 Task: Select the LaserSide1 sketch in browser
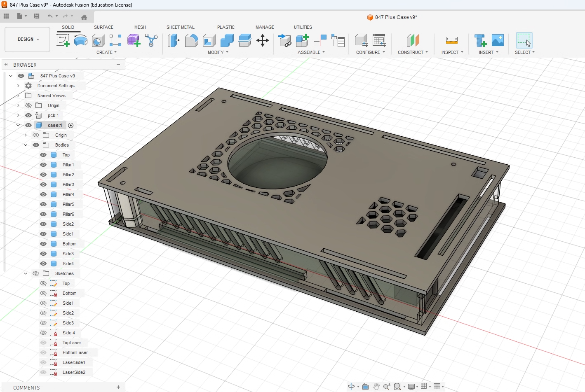pyautogui.click(x=74, y=362)
